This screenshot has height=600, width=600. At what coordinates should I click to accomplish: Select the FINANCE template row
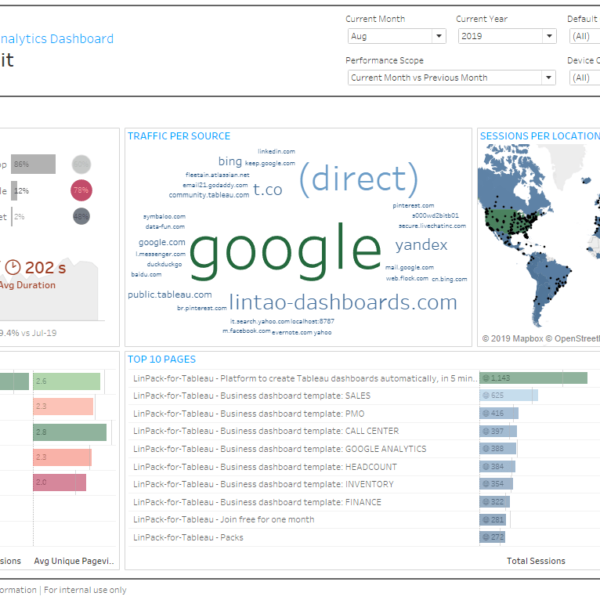(303, 502)
